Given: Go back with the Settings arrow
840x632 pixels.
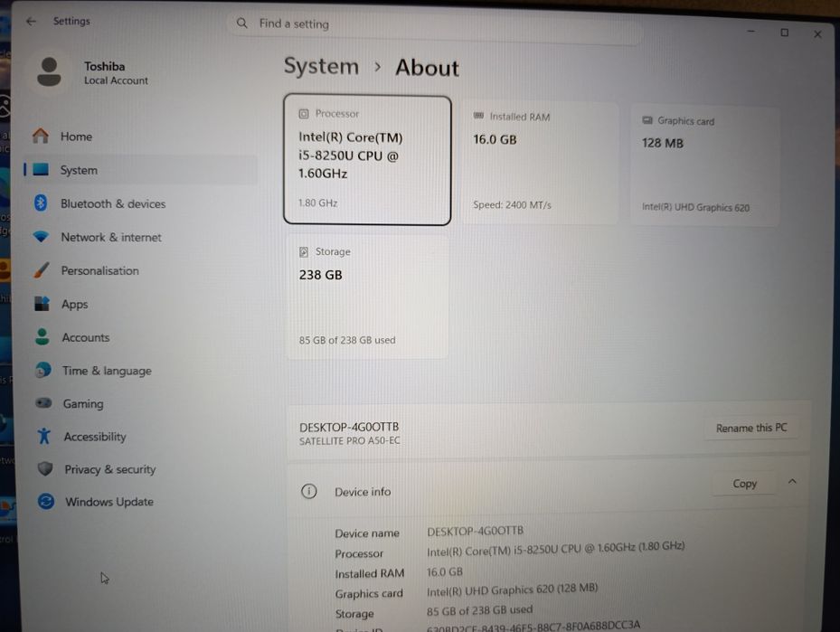Looking at the screenshot, I should coord(31,22).
